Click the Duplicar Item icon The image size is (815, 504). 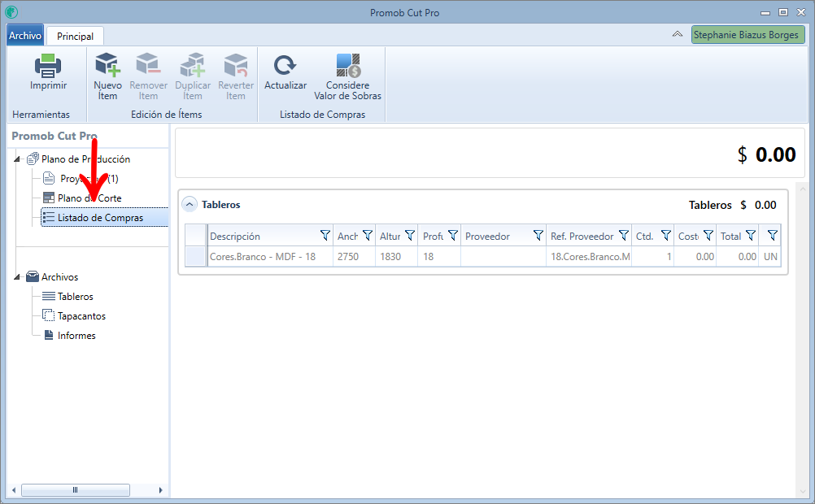click(192, 64)
